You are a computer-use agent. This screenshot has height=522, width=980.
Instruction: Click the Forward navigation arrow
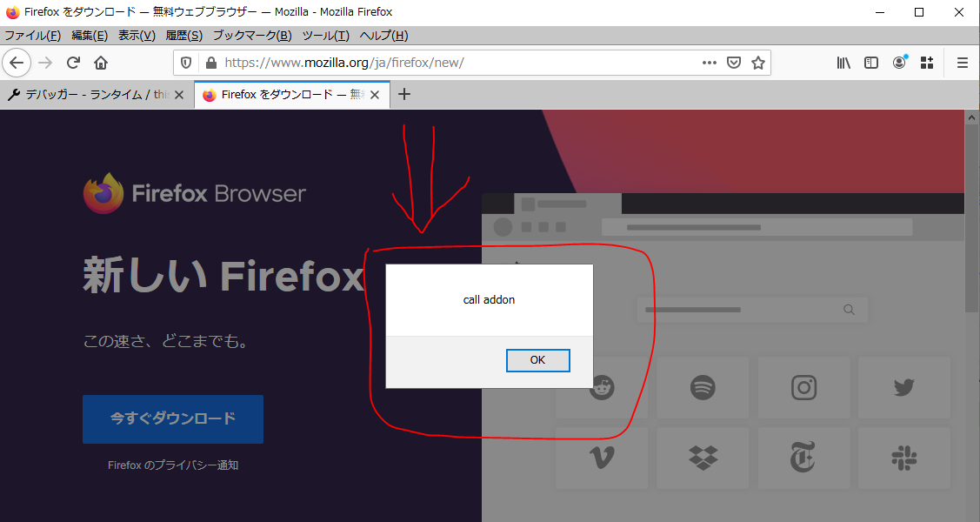45,63
